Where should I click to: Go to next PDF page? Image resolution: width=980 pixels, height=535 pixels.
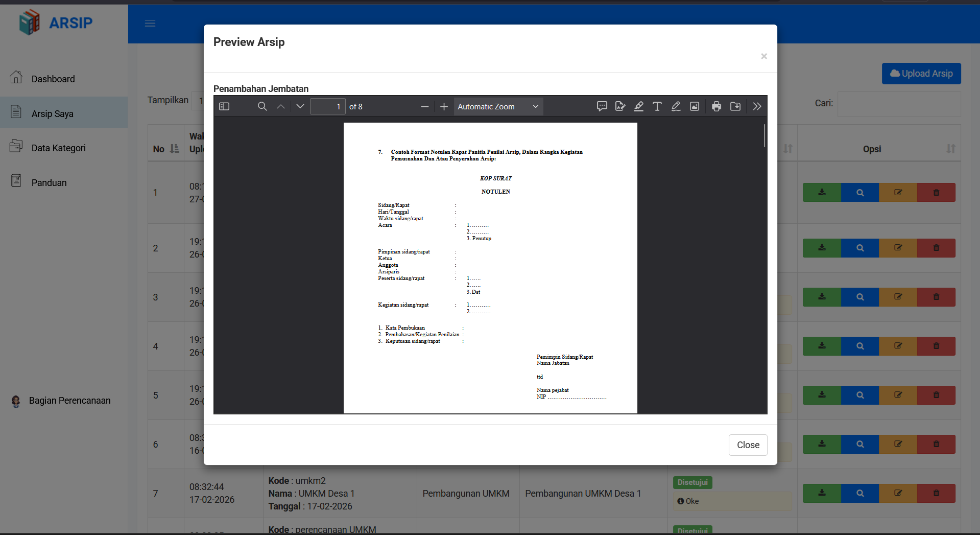300,106
